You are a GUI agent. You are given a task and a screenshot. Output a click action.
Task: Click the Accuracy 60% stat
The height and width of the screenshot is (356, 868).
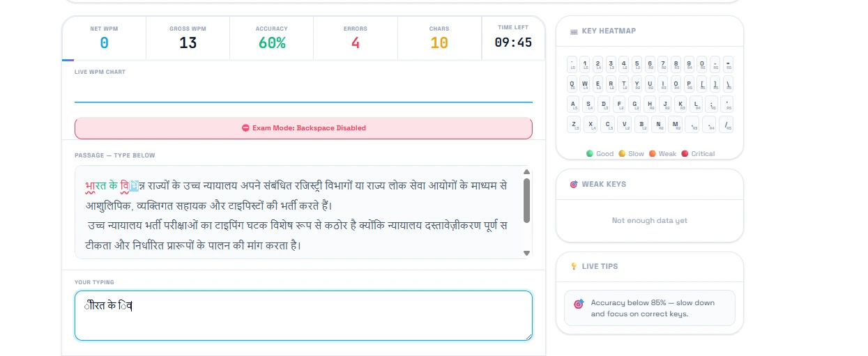coord(272,38)
